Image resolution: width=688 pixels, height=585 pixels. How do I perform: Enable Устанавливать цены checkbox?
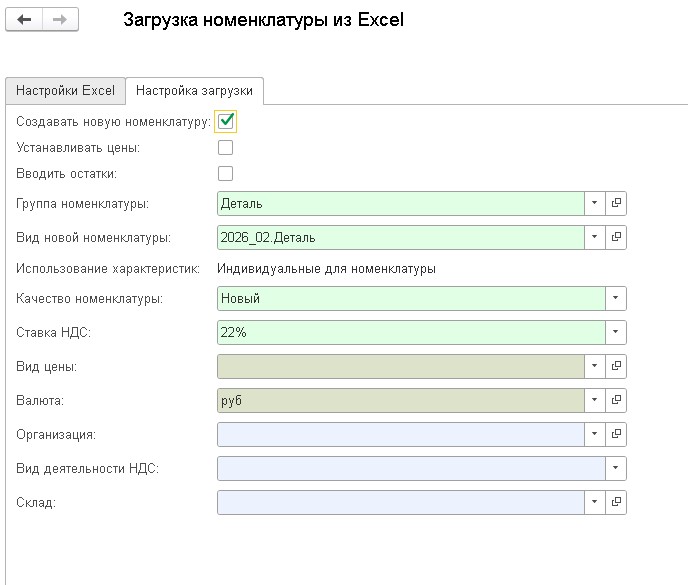(226, 147)
